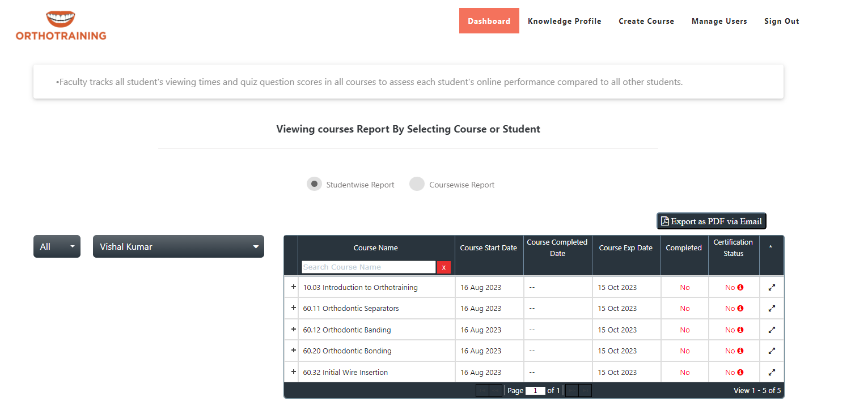Image resolution: width=868 pixels, height=414 pixels.
Task: Click the Sign Out link
Action: pyautogui.click(x=781, y=21)
